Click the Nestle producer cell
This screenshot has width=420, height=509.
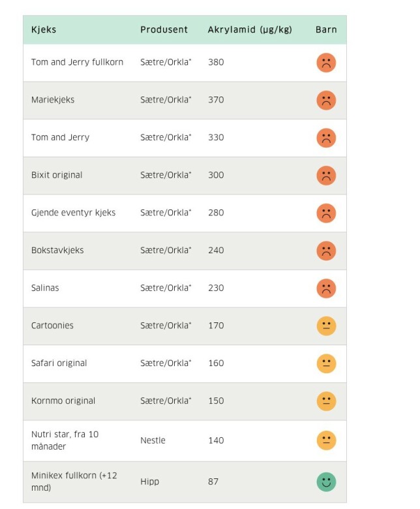(x=153, y=440)
